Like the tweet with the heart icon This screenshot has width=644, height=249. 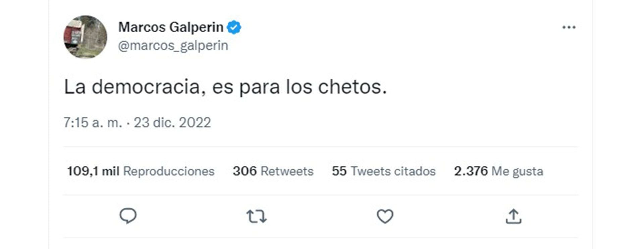point(385,216)
